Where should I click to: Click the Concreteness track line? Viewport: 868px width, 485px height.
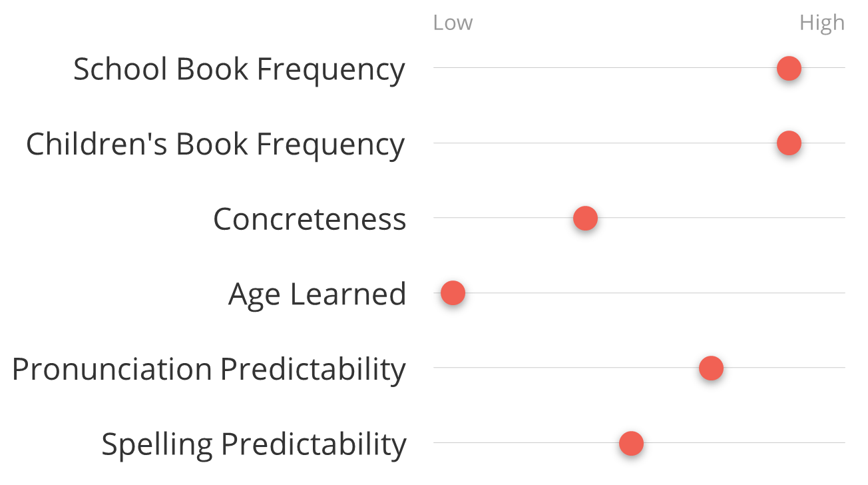tap(639, 218)
